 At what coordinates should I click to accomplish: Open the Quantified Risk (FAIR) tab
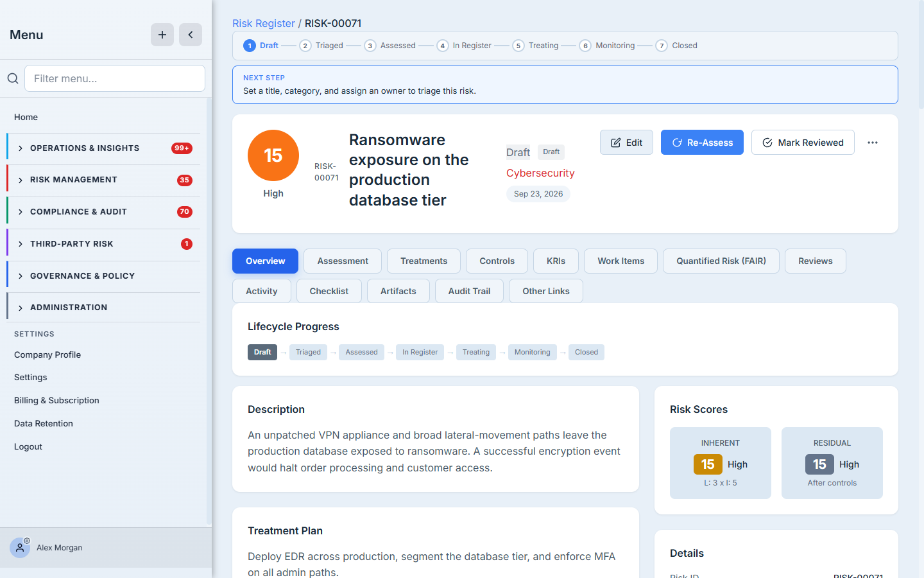coord(721,261)
